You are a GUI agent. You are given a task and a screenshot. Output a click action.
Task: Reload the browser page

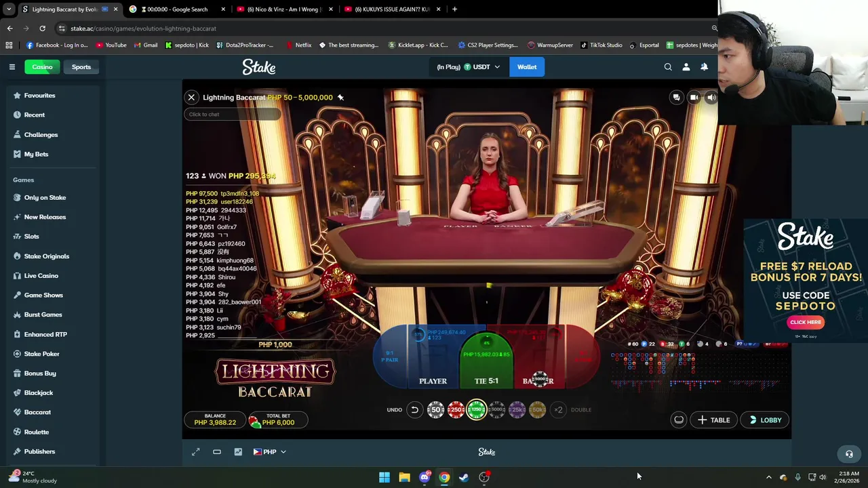pyautogui.click(x=42, y=28)
